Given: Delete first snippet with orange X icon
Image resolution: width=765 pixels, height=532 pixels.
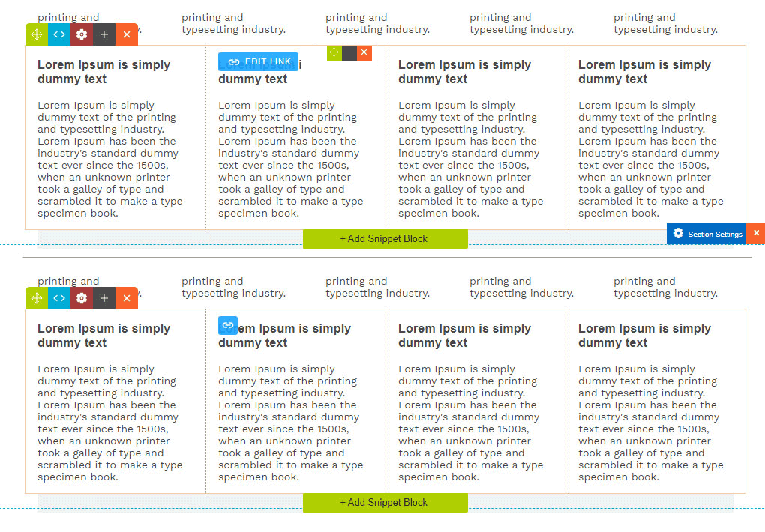Looking at the screenshot, I should [x=127, y=34].
